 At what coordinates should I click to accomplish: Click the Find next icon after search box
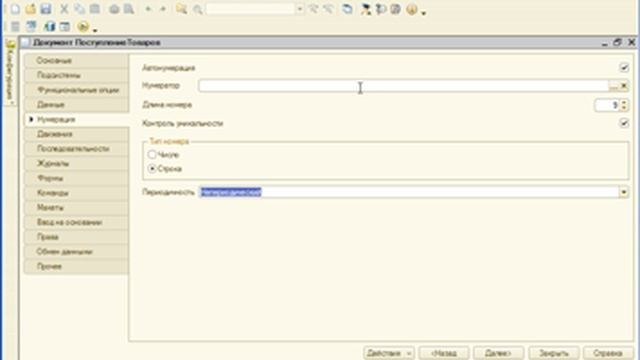pos(313,9)
